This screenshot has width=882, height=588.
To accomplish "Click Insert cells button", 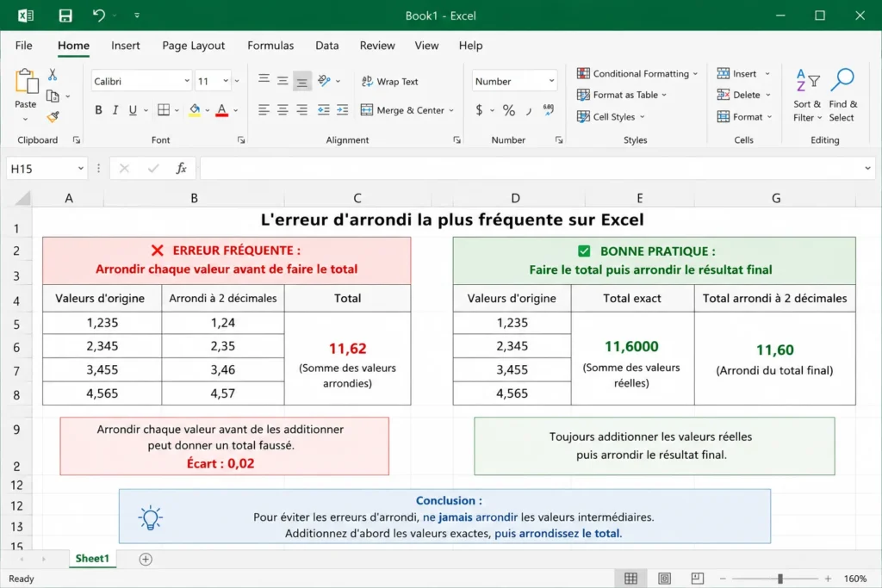I will click(737, 74).
